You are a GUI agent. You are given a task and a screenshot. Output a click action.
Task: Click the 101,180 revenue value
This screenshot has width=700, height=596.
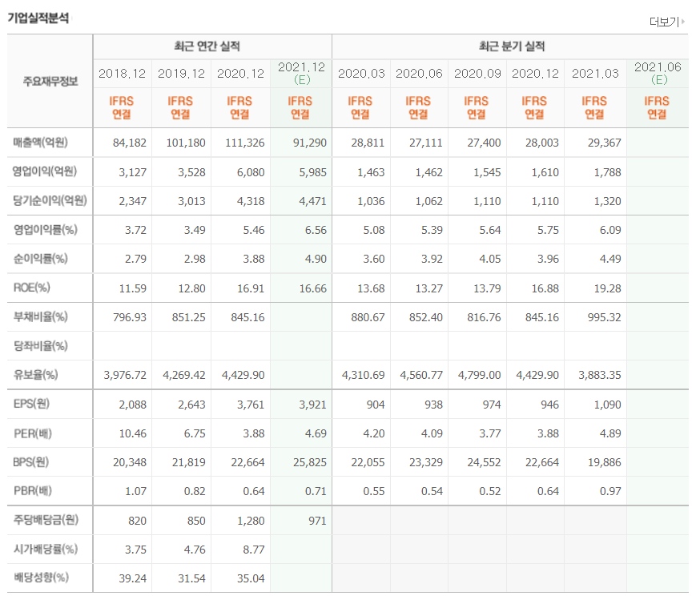(186, 143)
